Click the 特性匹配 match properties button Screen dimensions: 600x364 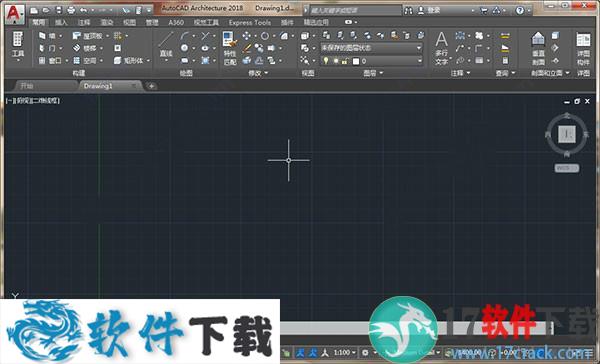pyautogui.click(x=230, y=48)
